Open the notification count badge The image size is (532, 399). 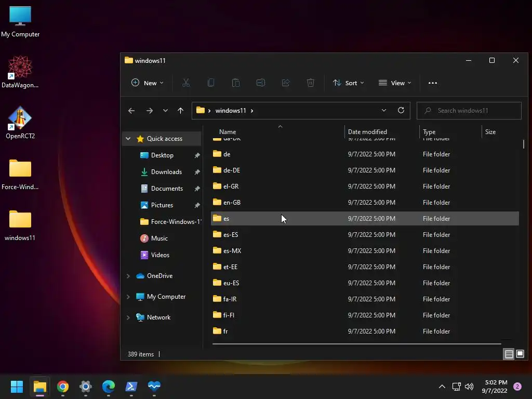click(x=517, y=387)
